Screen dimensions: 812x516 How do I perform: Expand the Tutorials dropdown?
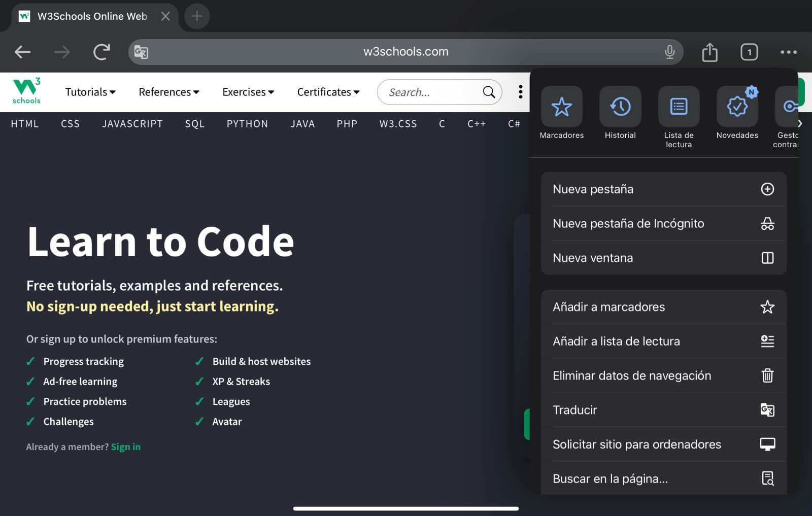[90, 92]
